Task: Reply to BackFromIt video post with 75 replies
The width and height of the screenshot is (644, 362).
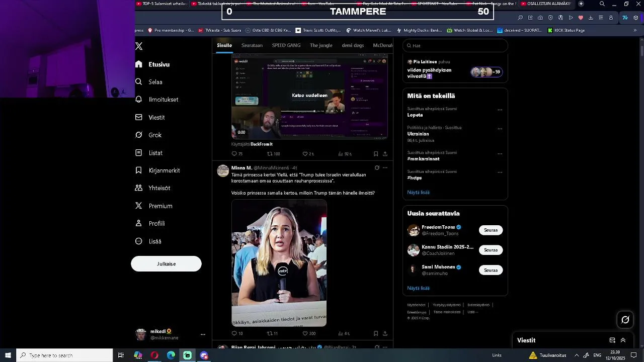Action: [237, 154]
